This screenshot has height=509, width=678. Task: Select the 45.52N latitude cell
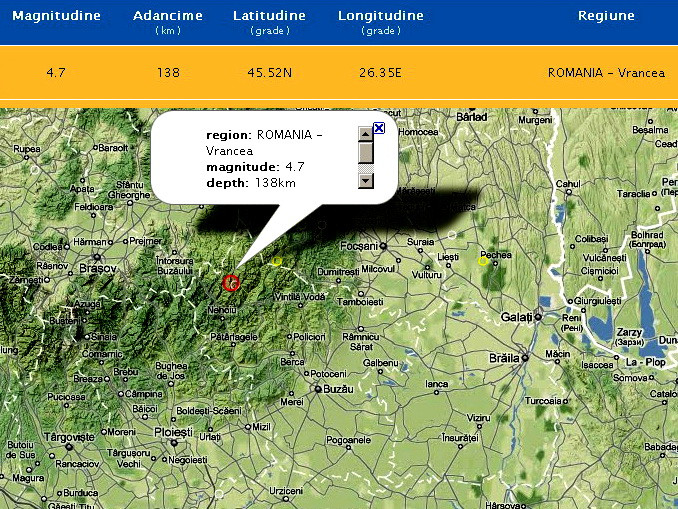(x=269, y=72)
